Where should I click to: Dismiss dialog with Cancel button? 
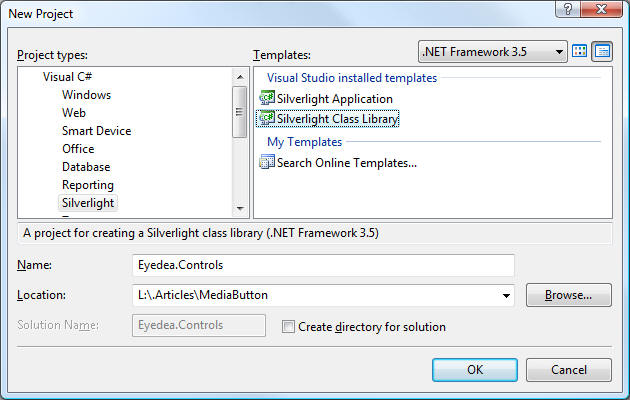coord(569,369)
